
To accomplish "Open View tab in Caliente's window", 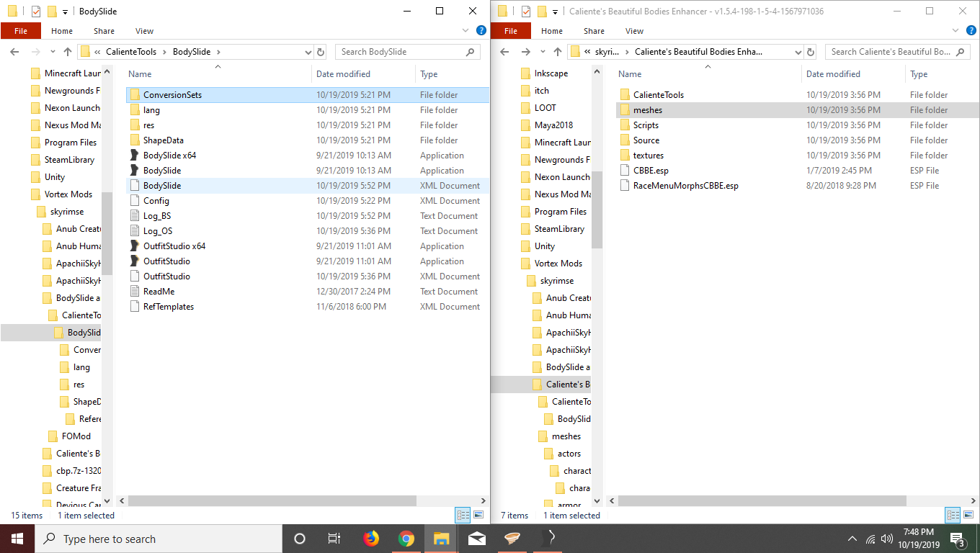I will click(634, 31).
